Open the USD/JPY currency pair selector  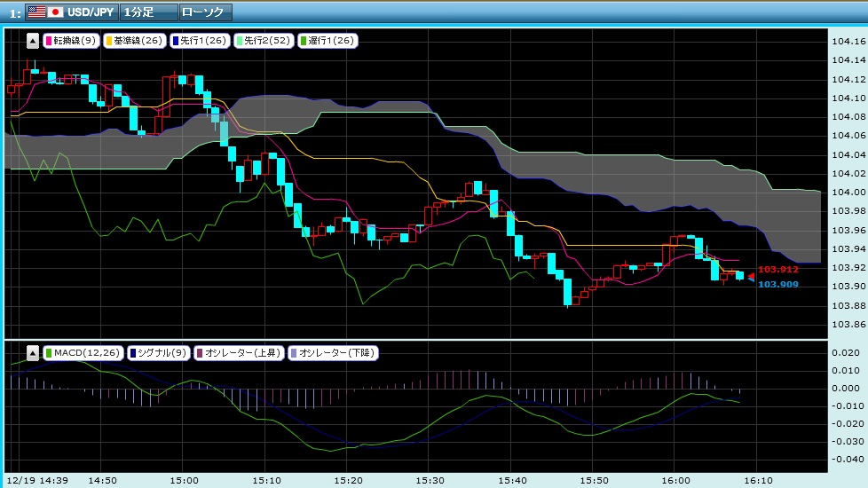point(72,12)
